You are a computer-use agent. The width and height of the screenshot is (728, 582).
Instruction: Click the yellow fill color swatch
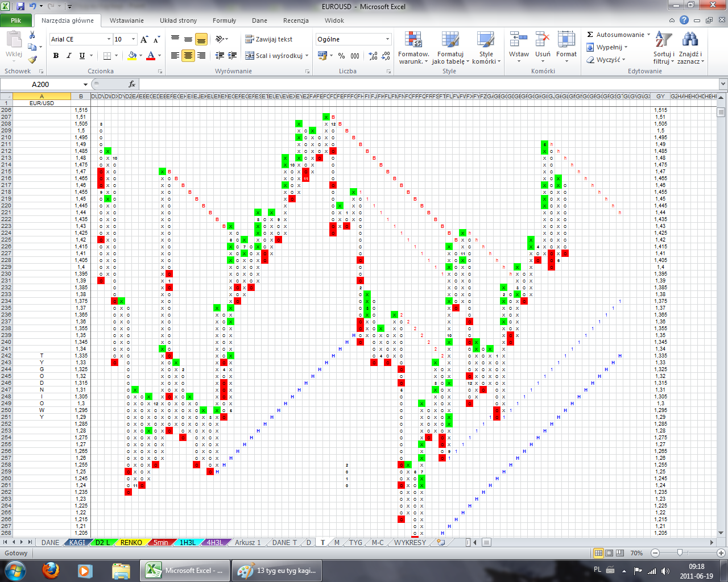click(x=132, y=56)
